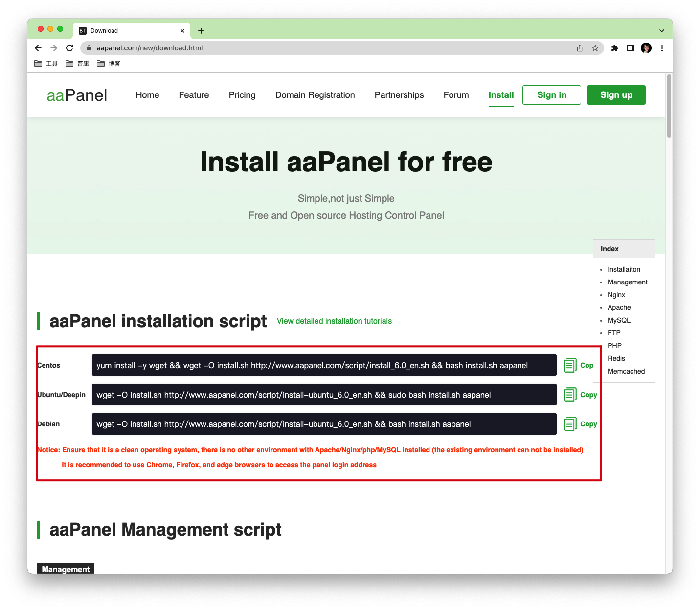Jump to PHP in the Index
The image size is (700, 610).
click(614, 346)
